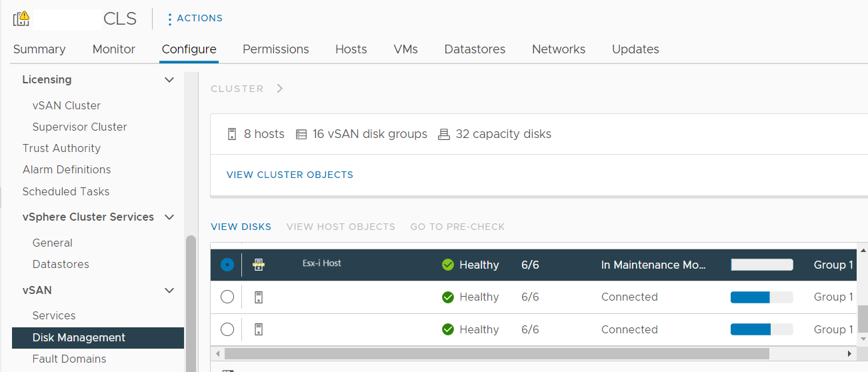Screen dimensions: 868x372
Task: Collapse the vSphere Cluster Services section chevron
Action: pos(169,217)
